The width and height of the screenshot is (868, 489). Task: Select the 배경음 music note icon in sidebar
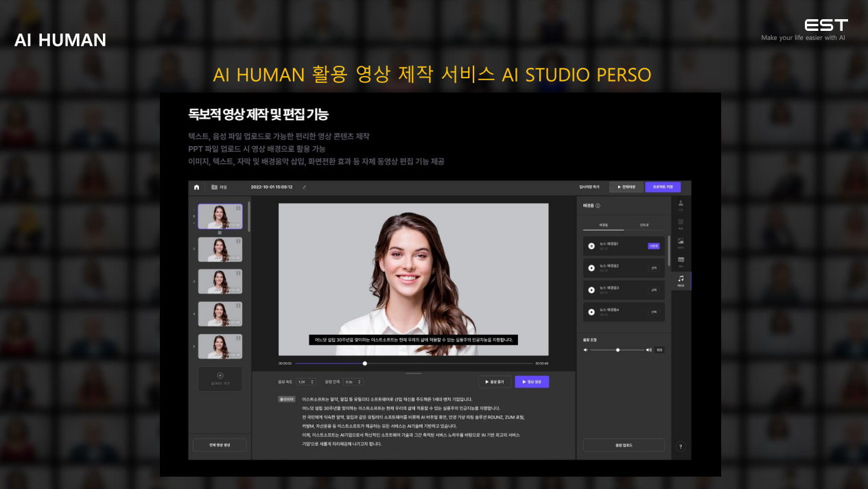click(x=681, y=278)
